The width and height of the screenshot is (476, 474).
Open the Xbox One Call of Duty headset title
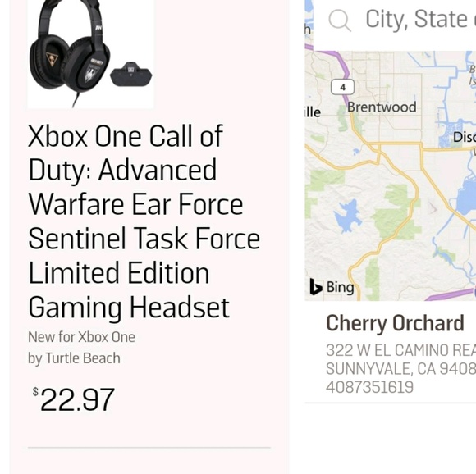click(144, 221)
